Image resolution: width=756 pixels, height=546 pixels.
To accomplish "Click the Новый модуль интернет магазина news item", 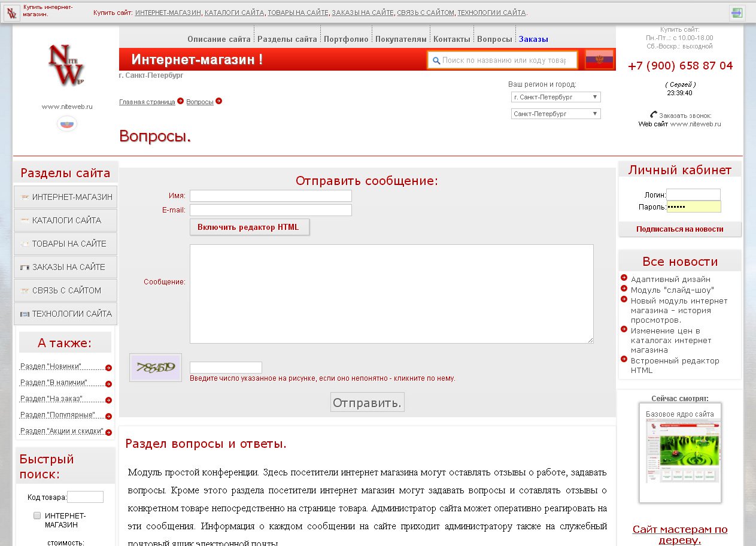I will click(x=679, y=310).
